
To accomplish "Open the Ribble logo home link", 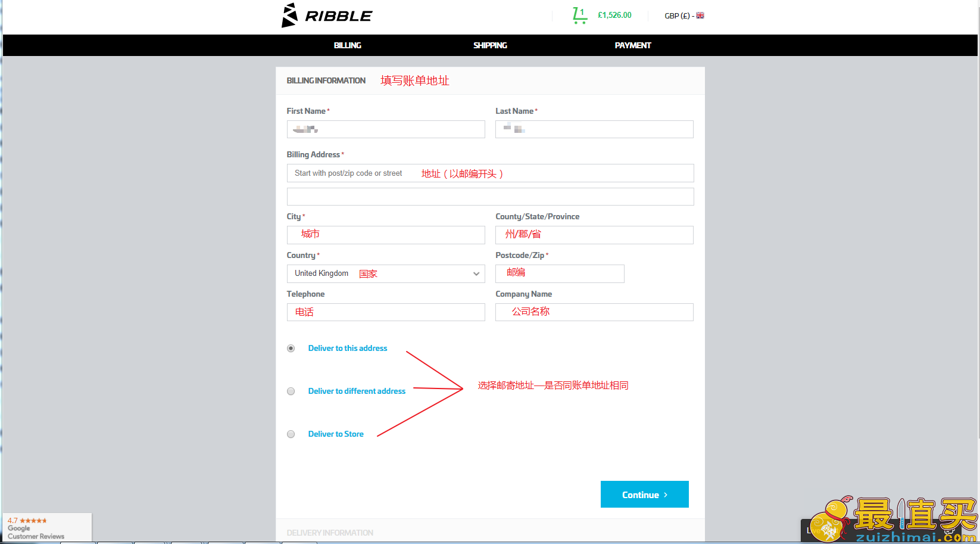I will tap(326, 15).
